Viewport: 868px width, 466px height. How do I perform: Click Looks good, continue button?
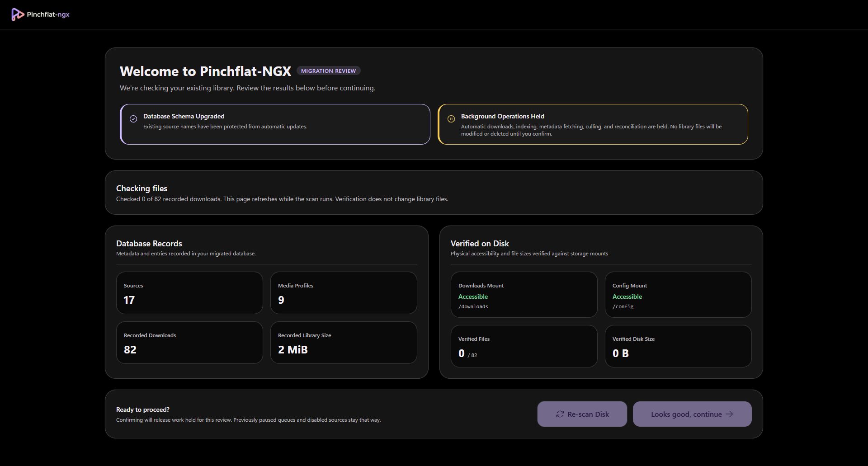[x=692, y=414]
